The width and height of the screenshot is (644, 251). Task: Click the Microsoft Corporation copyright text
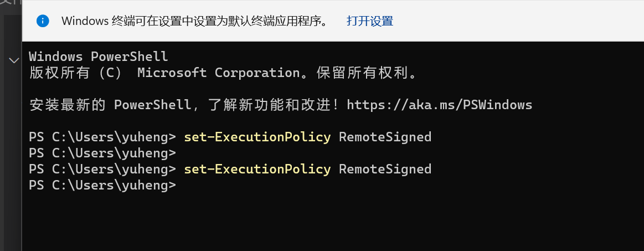tap(219, 73)
